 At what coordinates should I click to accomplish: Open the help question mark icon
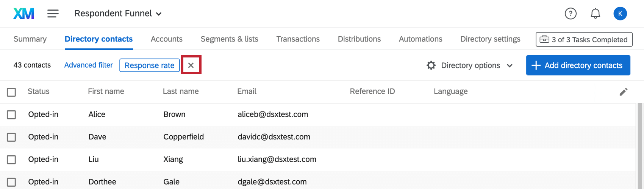[571, 14]
